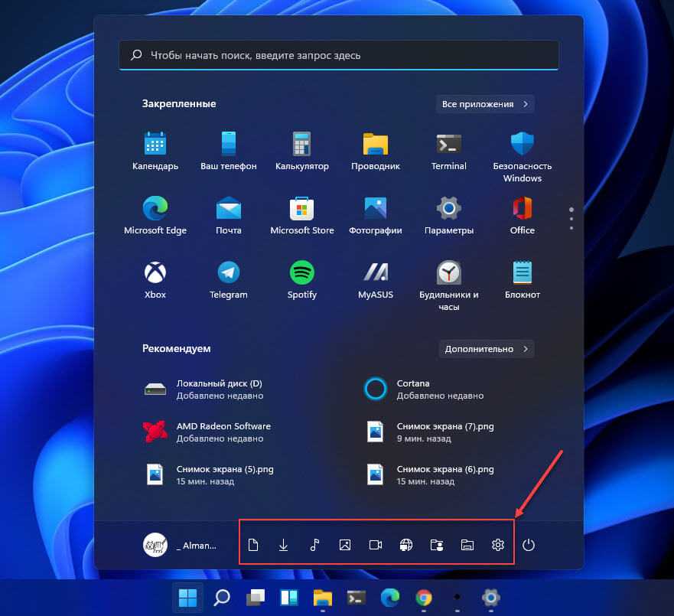
Task: Open MyASUS application
Action: click(x=375, y=279)
